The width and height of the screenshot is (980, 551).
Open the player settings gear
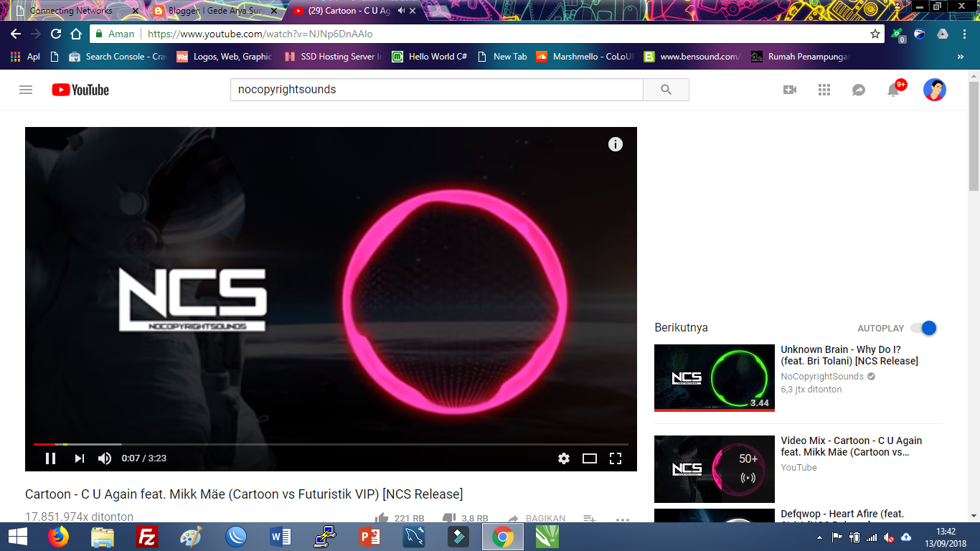coord(564,458)
